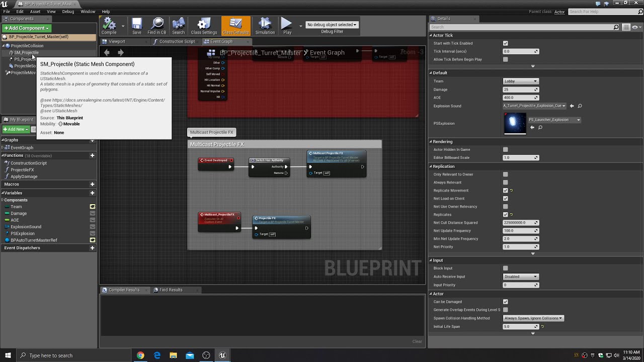Click the Play toolbar button
The width and height of the screenshot is (644, 362).
(287, 26)
